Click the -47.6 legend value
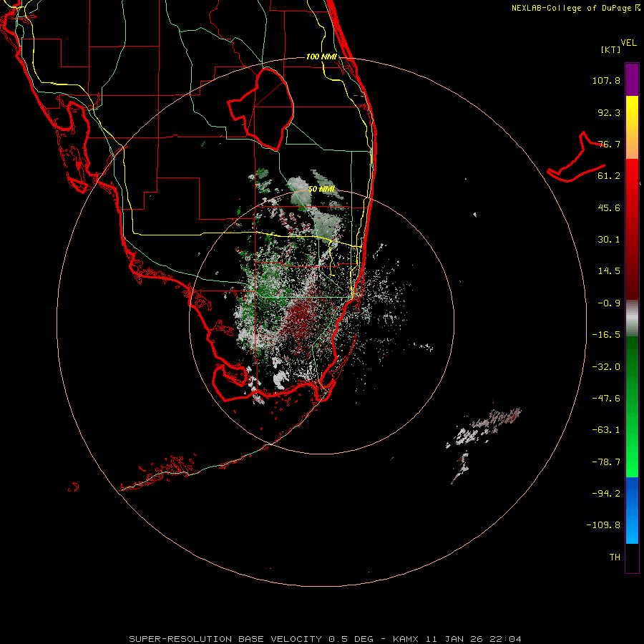Viewport: 644px width, 644px height. (606, 399)
